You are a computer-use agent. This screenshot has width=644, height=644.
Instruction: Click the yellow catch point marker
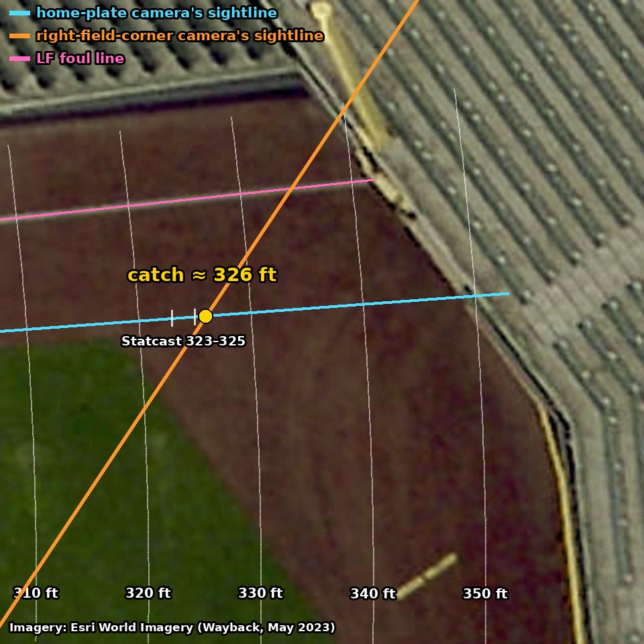205,316
